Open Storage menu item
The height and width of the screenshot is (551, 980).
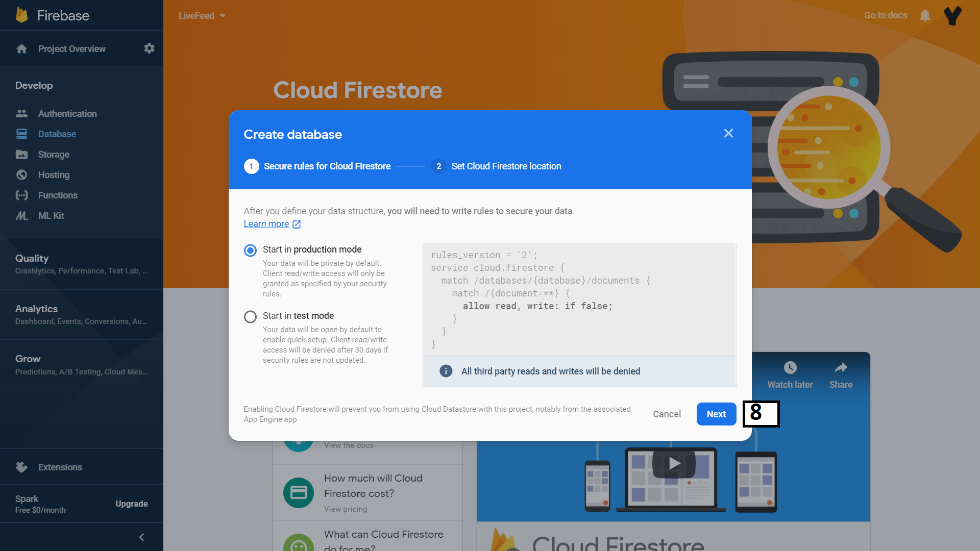pos(54,154)
